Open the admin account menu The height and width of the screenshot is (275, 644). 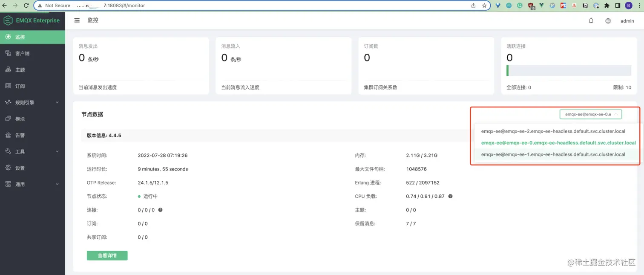pos(627,20)
